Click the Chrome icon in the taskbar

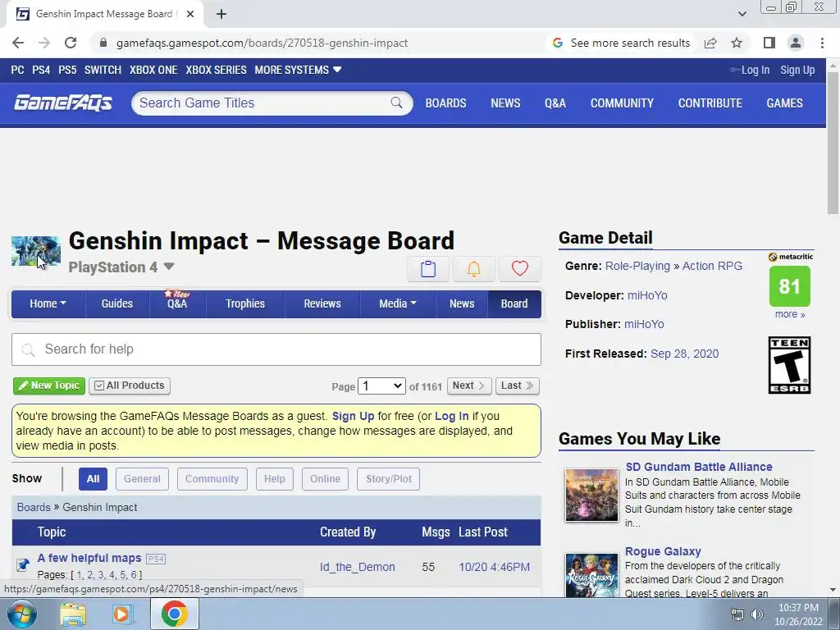174,614
